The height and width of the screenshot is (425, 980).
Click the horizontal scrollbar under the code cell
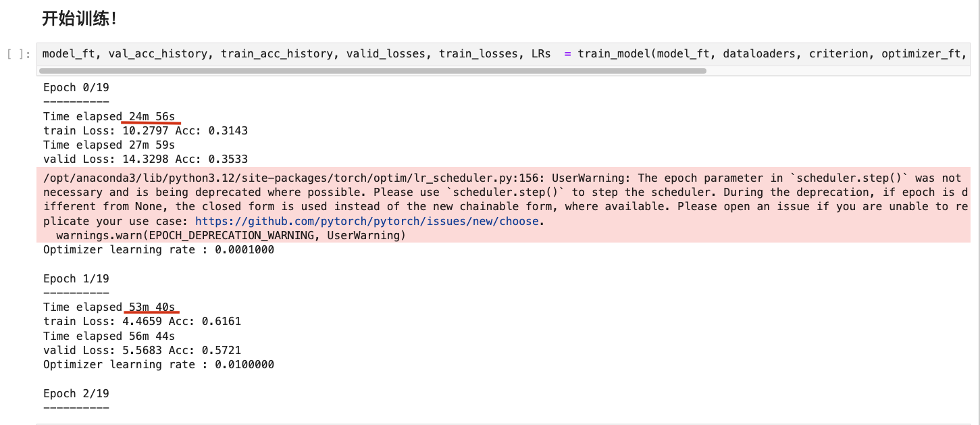373,70
